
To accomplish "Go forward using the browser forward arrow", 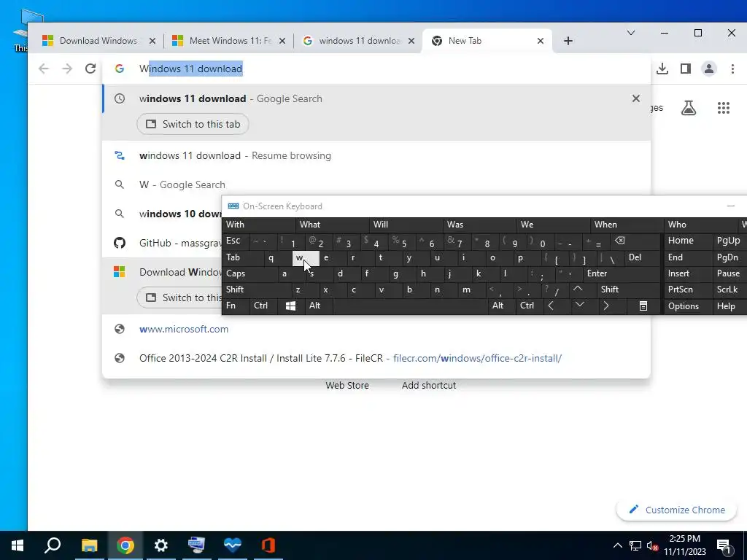I will point(67,69).
